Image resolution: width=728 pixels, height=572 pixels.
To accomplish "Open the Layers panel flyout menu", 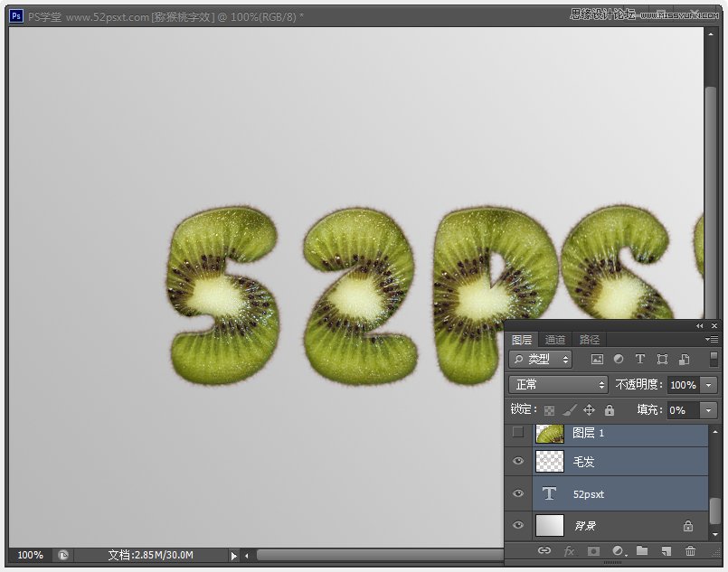I will pos(713,340).
